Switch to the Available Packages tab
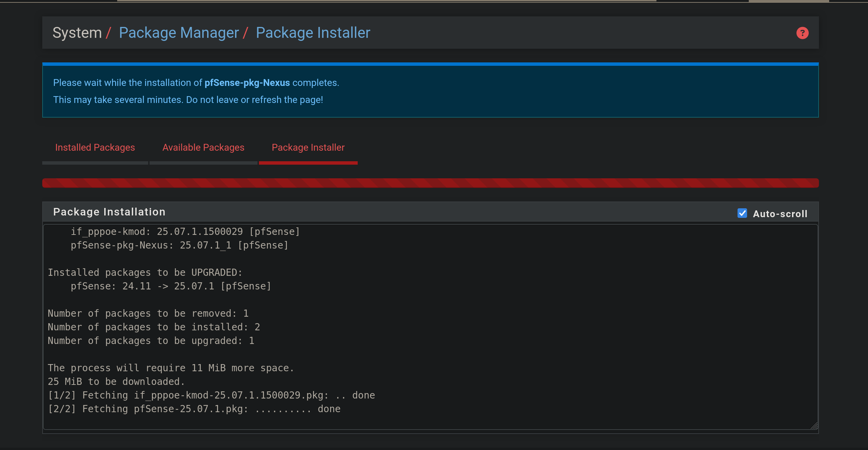 (x=203, y=147)
